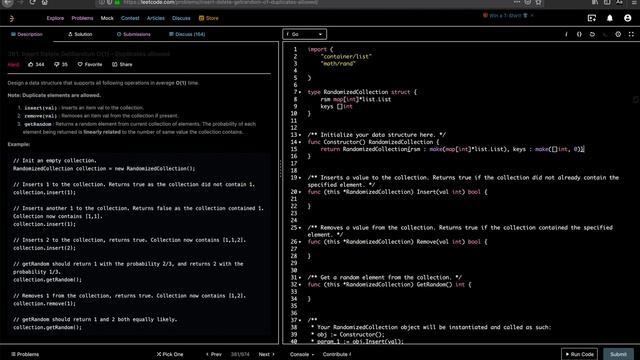This screenshot has height=360, width=640.
Task: Collapse code fold at line 20
Action: [300, 192]
